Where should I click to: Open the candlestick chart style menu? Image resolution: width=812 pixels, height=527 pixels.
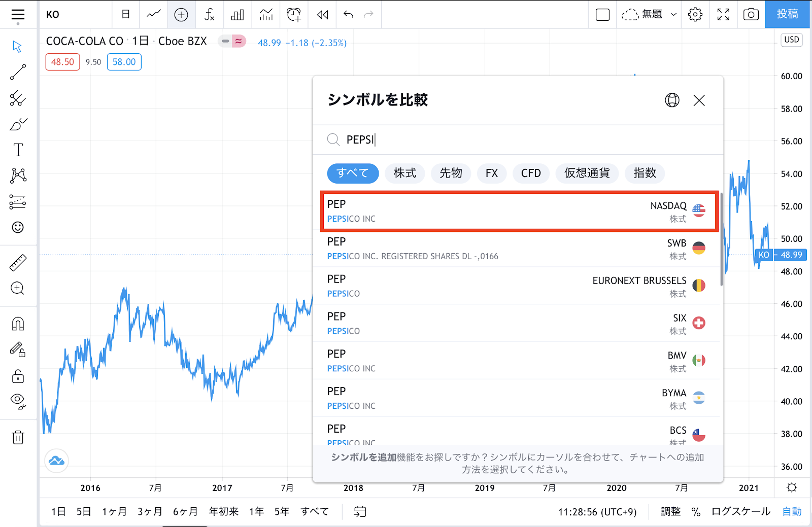pos(154,15)
